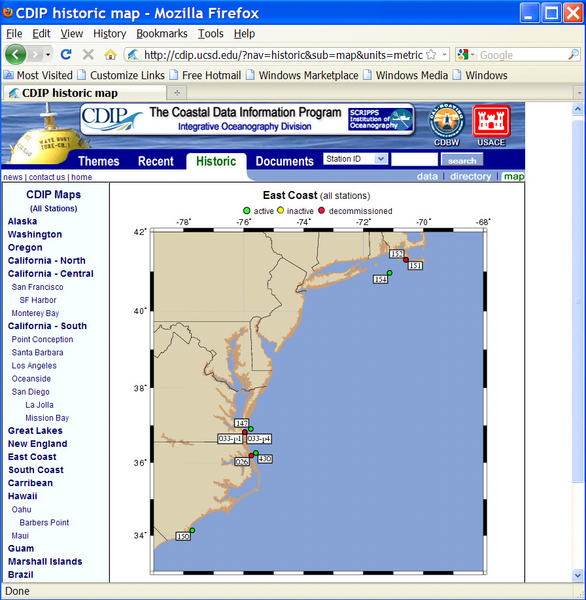
Task: Open the URL history dropdown arrow
Action: tap(444, 55)
